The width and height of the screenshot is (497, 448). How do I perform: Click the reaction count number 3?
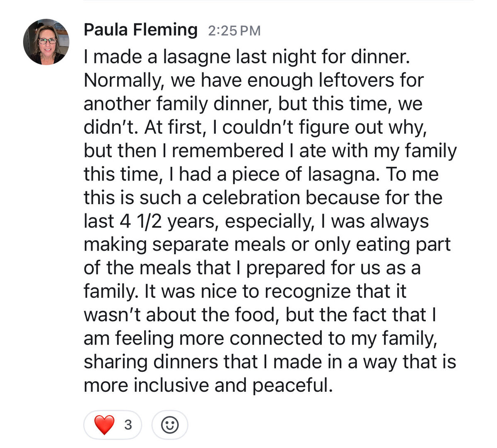(128, 424)
